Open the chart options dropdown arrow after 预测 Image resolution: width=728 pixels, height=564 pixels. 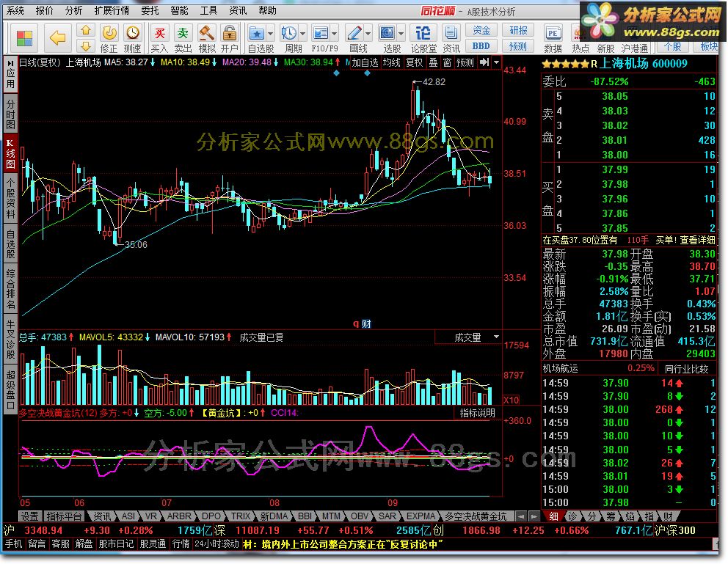click(496, 62)
